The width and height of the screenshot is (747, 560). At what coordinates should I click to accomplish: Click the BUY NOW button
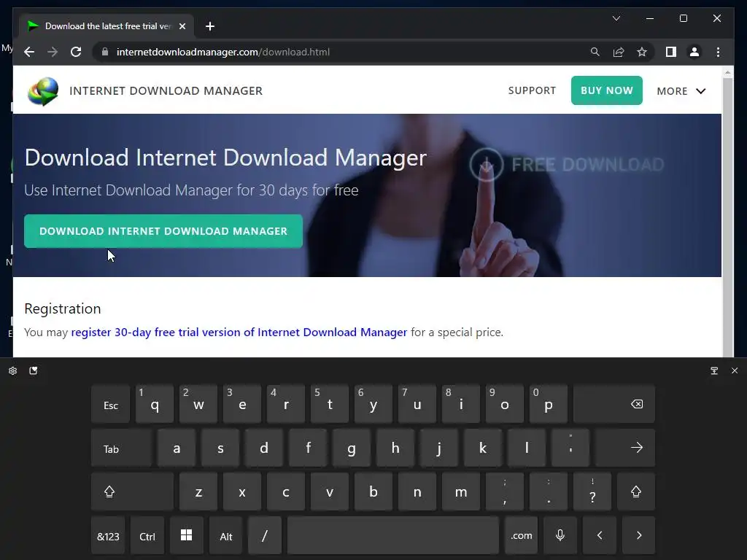[x=606, y=90]
